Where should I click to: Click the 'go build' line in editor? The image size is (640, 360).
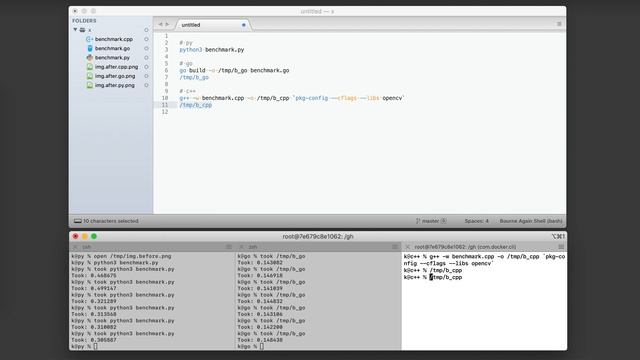[x=234, y=71]
